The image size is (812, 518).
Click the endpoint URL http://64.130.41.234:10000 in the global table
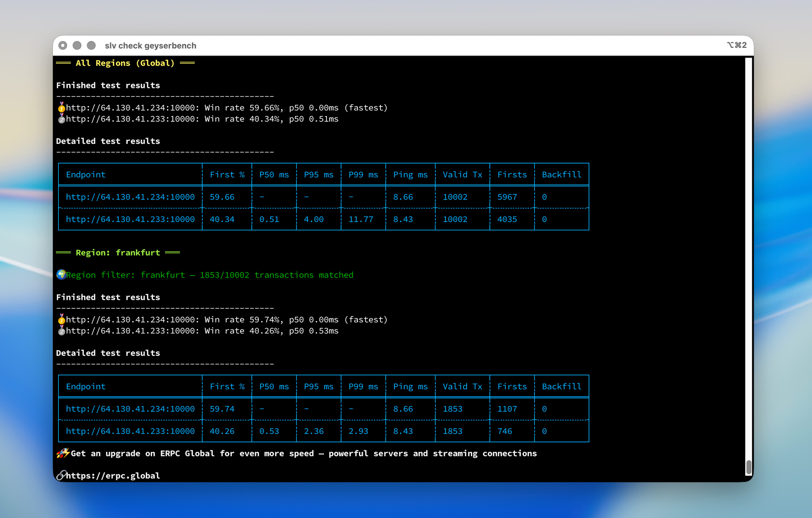130,197
